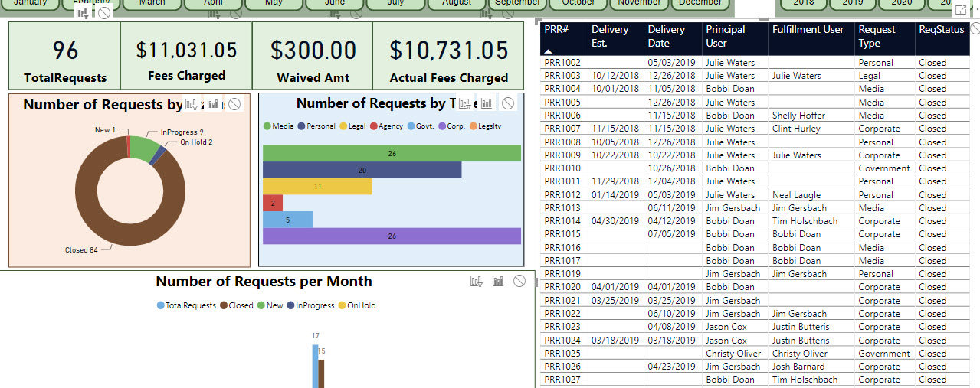
Task: Toggle New legend item in month chart
Action: coord(270,305)
